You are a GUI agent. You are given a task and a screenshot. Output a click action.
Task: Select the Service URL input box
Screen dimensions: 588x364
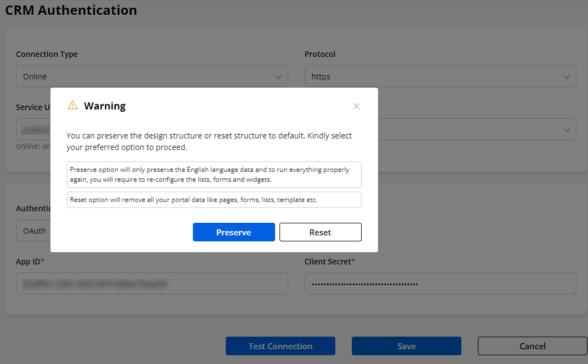click(x=33, y=130)
